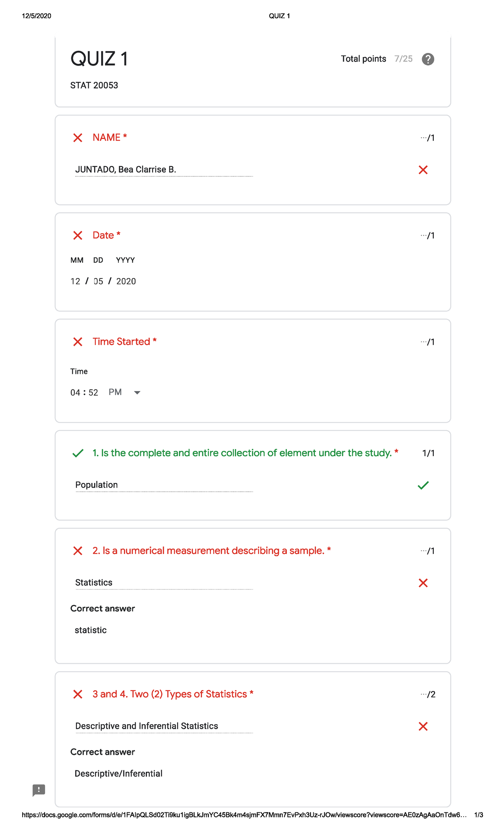Click the year field showing 2020
Viewport: 504px width, 830px height.
tap(126, 281)
